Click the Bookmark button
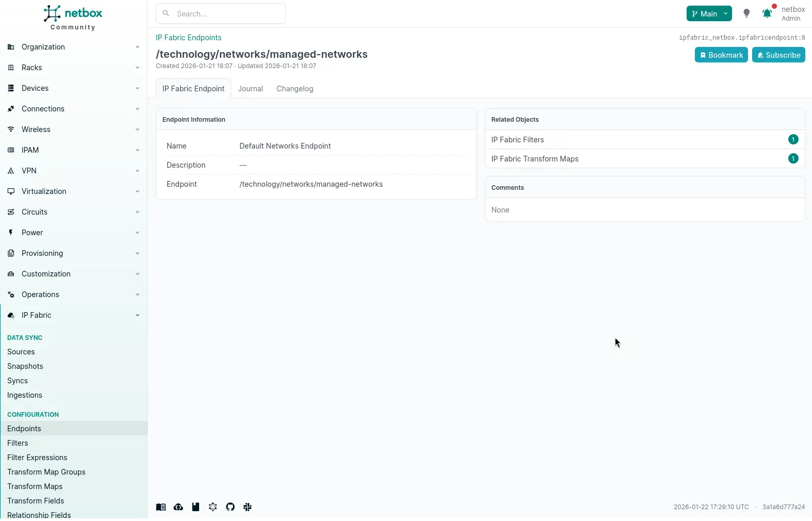 pyautogui.click(x=721, y=55)
